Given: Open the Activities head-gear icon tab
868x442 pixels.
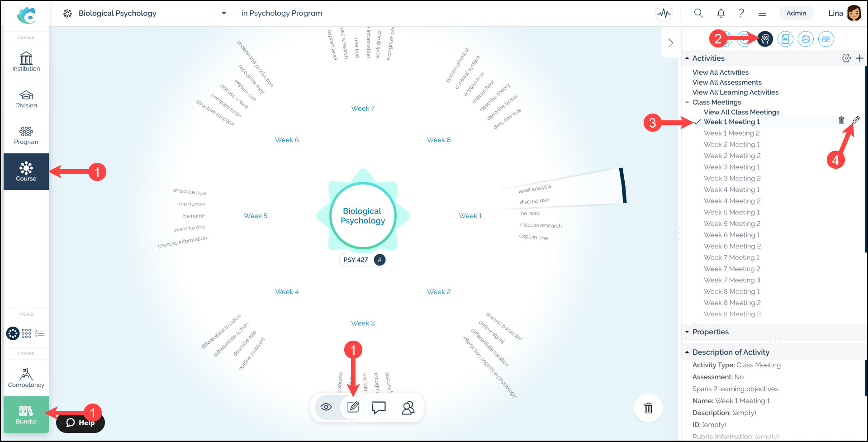Looking at the screenshot, I should (765, 39).
